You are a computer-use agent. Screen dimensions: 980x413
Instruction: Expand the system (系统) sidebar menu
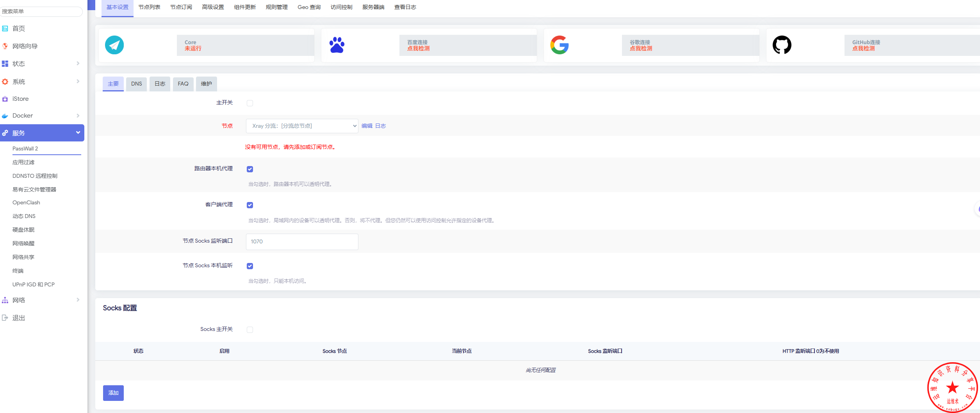click(18, 82)
